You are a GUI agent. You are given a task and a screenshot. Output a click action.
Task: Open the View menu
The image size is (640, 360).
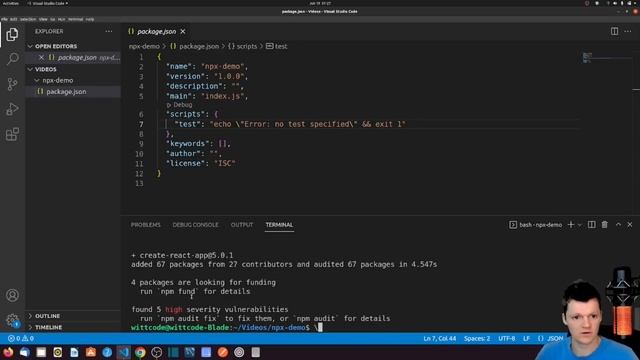(43, 19)
